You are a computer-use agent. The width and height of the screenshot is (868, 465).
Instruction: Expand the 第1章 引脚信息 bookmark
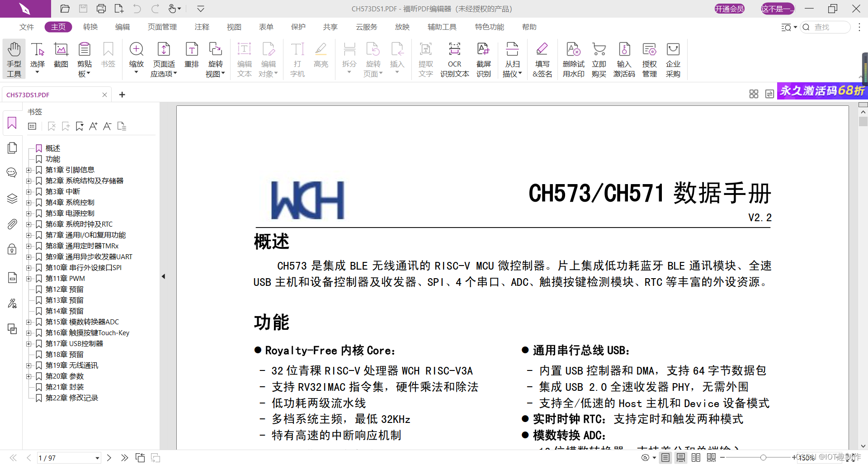pos(29,170)
